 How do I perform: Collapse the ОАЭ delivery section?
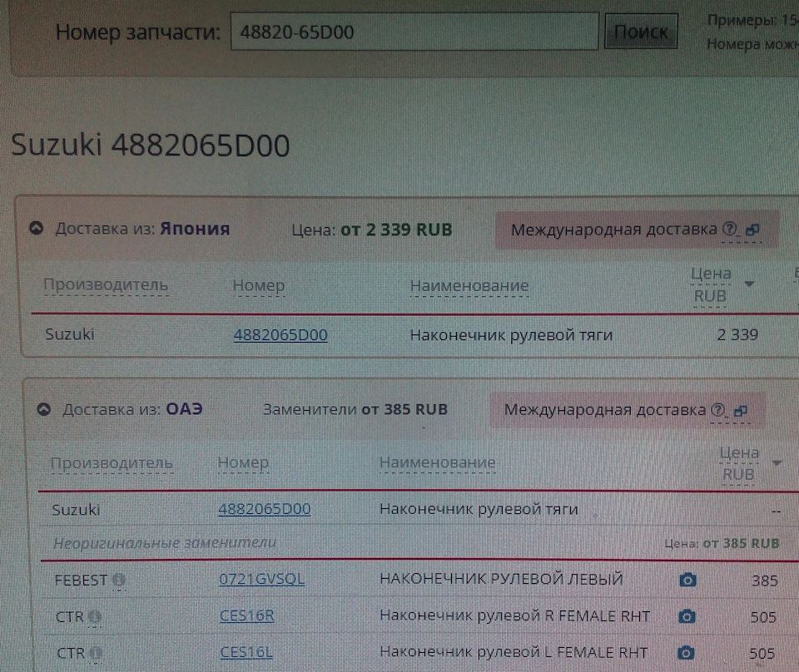coord(44,409)
